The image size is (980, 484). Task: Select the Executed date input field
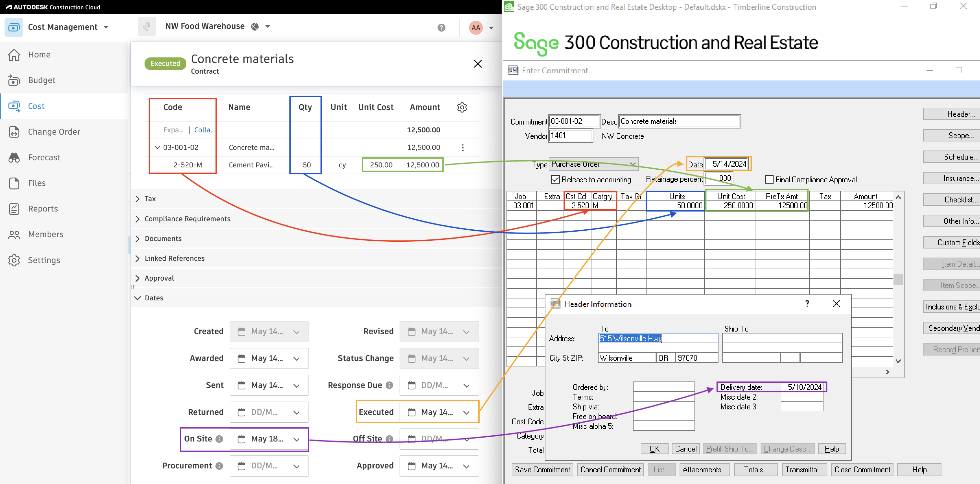[x=438, y=412]
